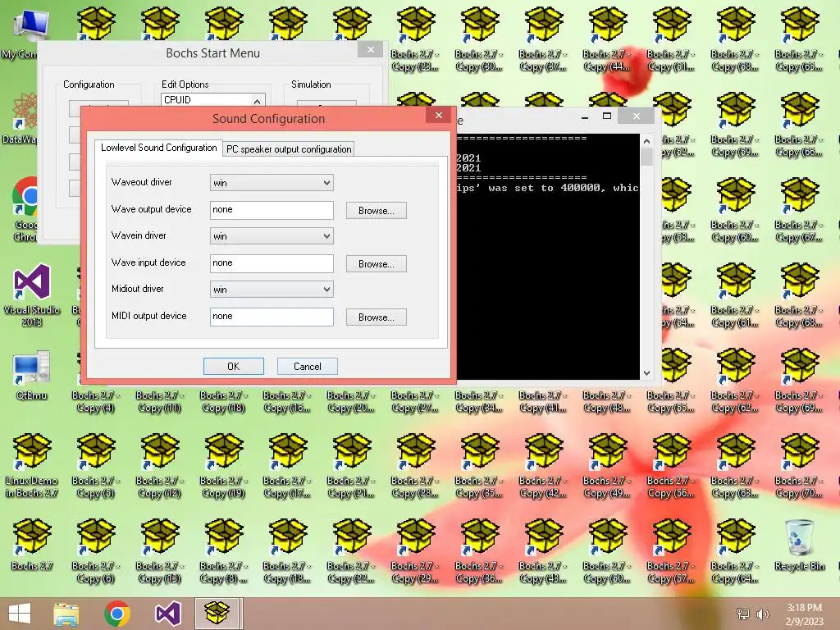Select the Bochs 2.7 - Copy (67 icon
Screen dimensions: 840x630
click(x=799, y=210)
